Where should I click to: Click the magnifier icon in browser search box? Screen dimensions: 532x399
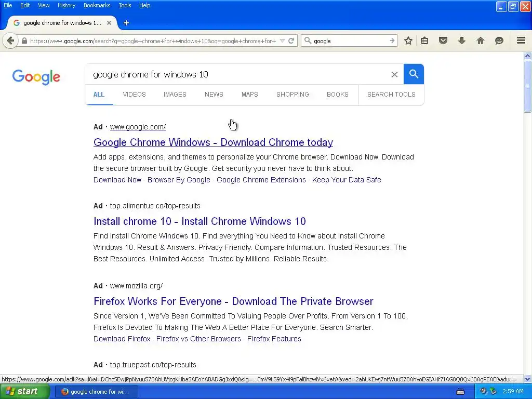coord(308,41)
